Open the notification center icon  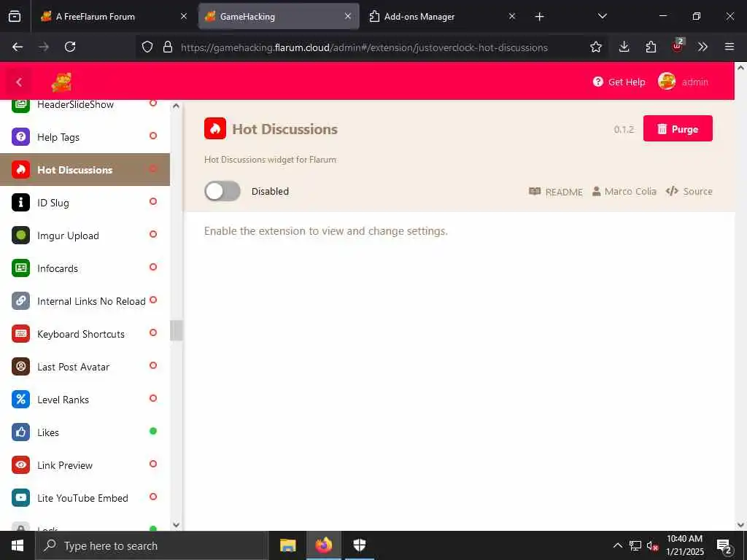point(724,547)
